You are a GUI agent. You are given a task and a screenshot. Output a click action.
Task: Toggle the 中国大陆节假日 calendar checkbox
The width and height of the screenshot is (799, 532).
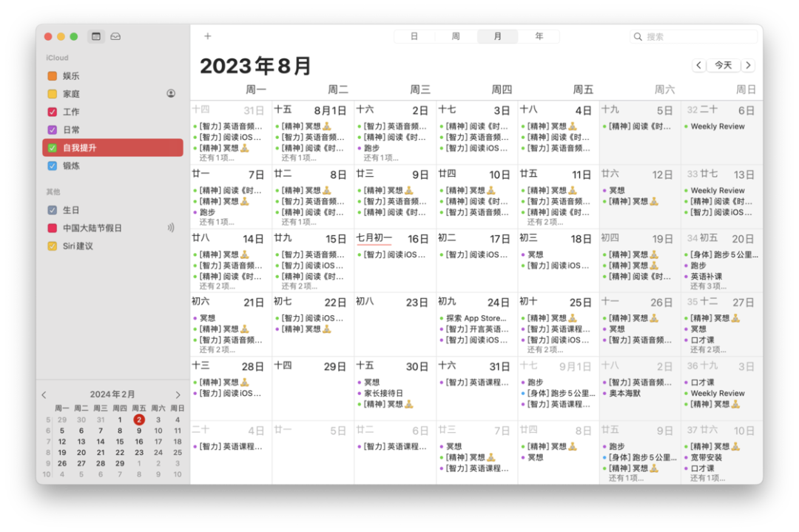(x=52, y=228)
